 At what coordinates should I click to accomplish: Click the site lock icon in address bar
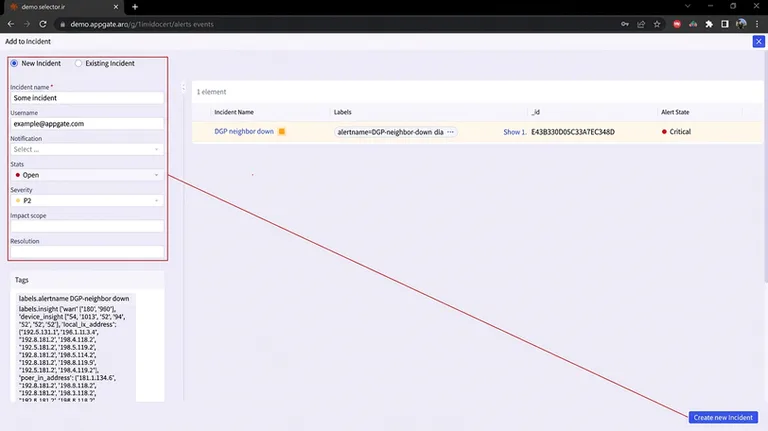(63, 24)
